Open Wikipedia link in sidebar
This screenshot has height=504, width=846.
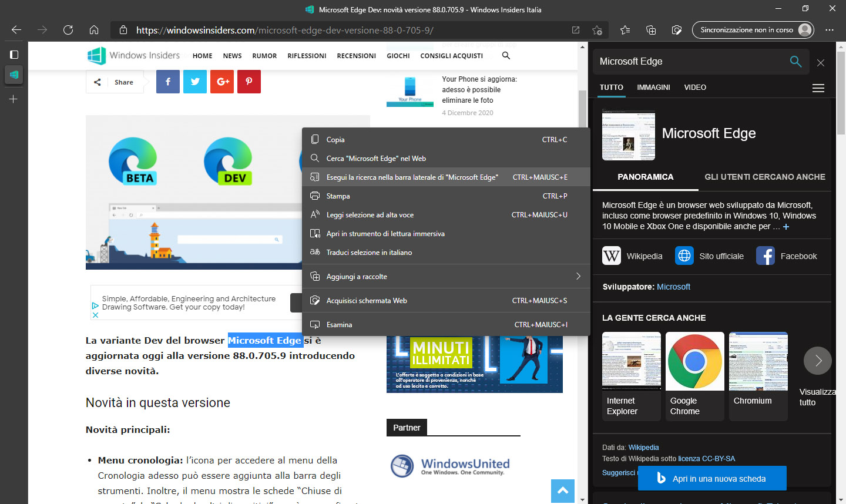[x=632, y=256]
